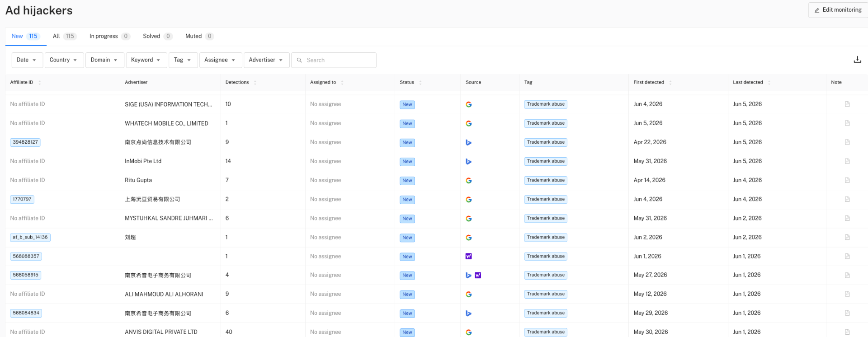Click Google source icon in ANVIS DIGITAL row
868x337 pixels.
coord(469,332)
